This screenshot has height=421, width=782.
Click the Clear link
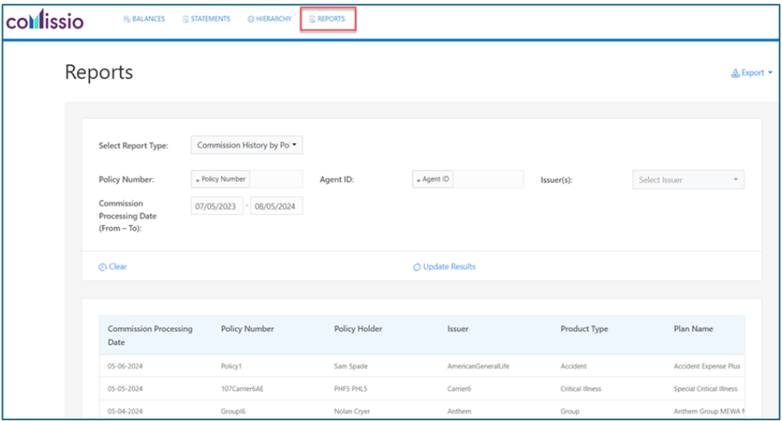(113, 267)
